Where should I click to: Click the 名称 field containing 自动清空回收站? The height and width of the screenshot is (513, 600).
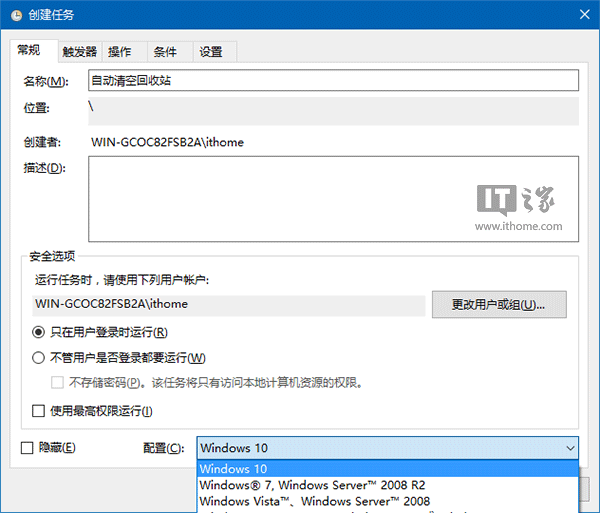333,81
